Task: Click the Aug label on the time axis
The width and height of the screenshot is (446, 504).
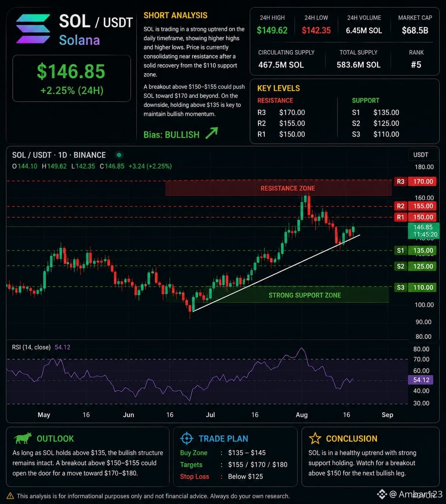Action: click(302, 415)
